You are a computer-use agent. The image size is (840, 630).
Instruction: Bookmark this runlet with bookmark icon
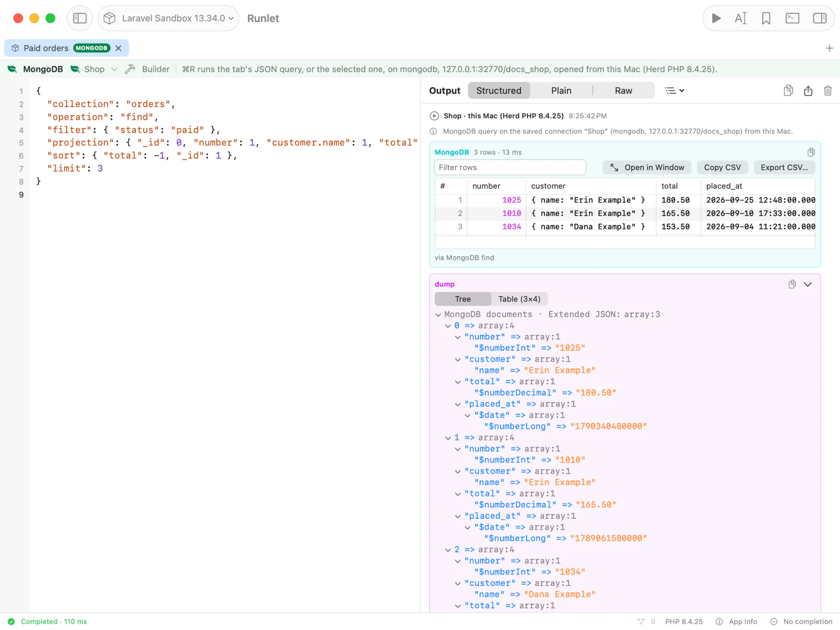pyautogui.click(x=766, y=18)
